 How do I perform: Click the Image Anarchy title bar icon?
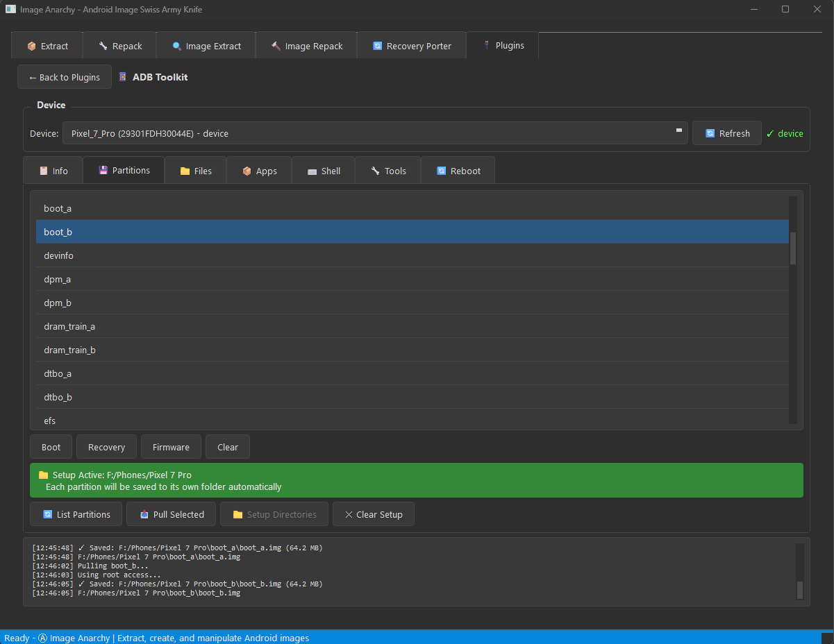pyautogui.click(x=10, y=9)
